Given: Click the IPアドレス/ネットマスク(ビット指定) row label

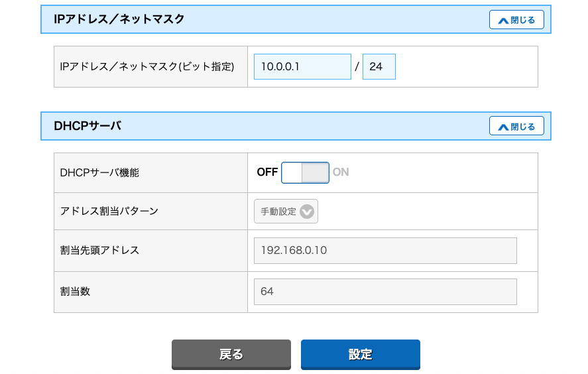Looking at the screenshot, I should tap(147, 67).
